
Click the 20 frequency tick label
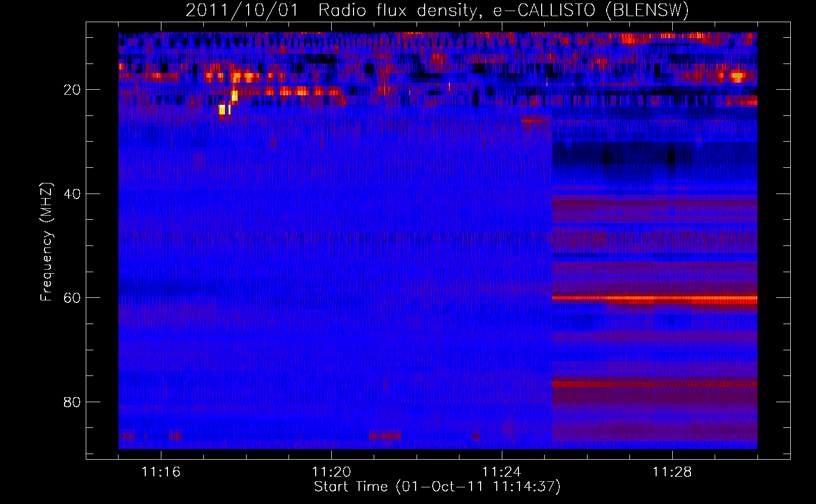click(72, 90)
